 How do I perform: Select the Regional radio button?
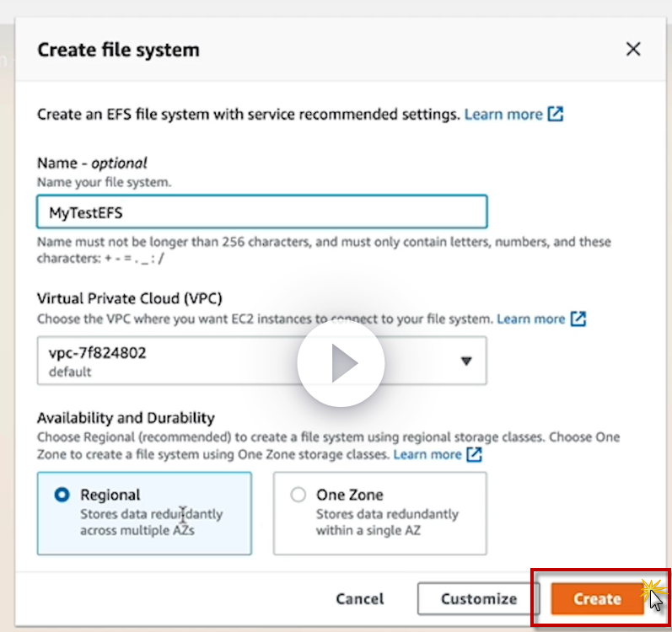point(62,495)
